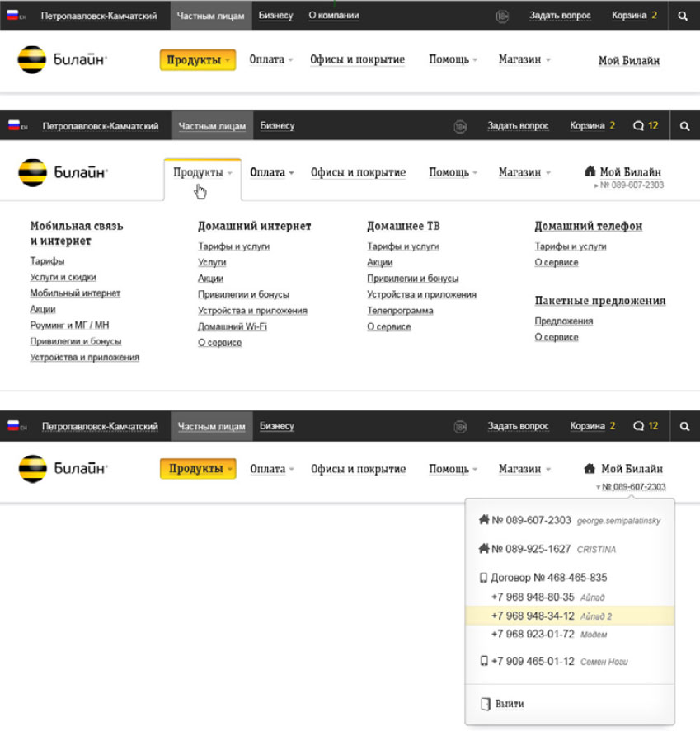
Task: Click the search magnifier in the topmost header
Action: (683, 16)
